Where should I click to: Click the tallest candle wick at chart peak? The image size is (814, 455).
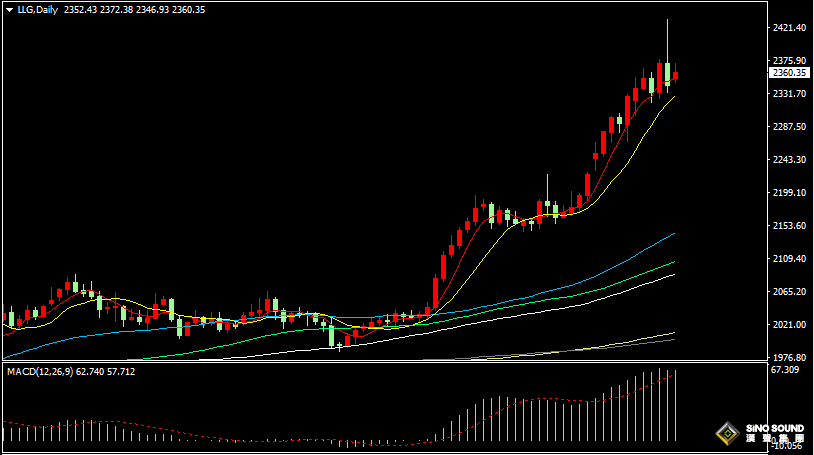667,35
